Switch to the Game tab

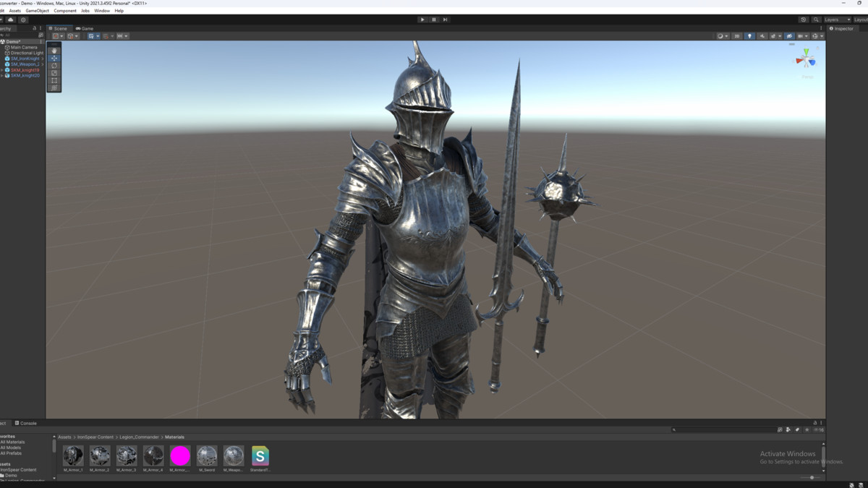[85, 28]
